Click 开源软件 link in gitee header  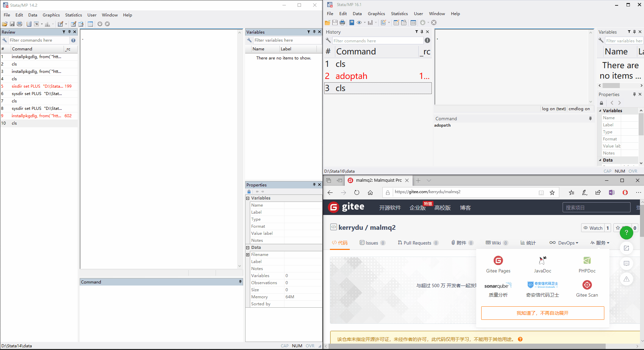pyautogui.click(x=390, y=208)
